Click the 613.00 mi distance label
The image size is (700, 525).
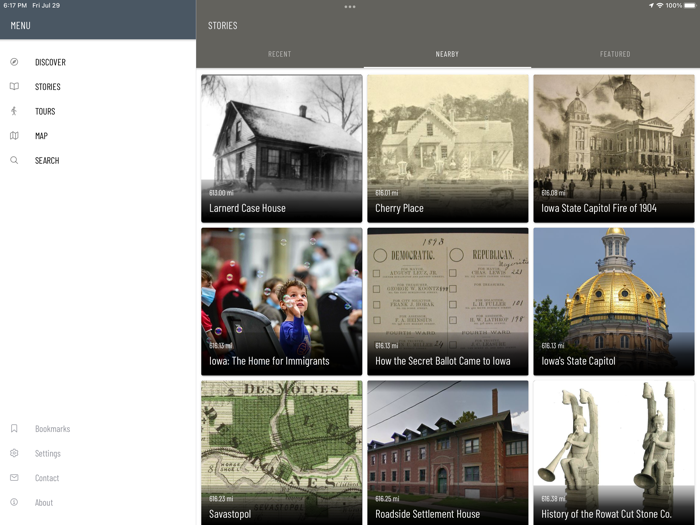(221, 193)
